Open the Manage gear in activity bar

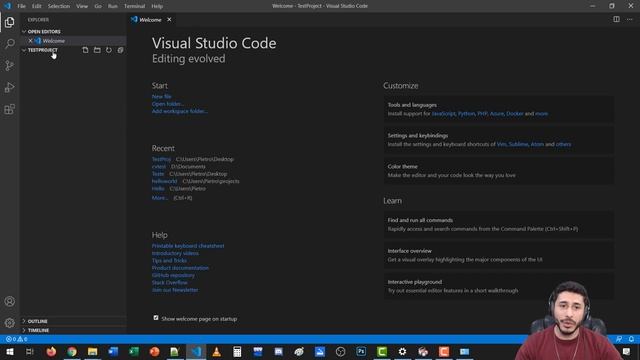[9, 323]
